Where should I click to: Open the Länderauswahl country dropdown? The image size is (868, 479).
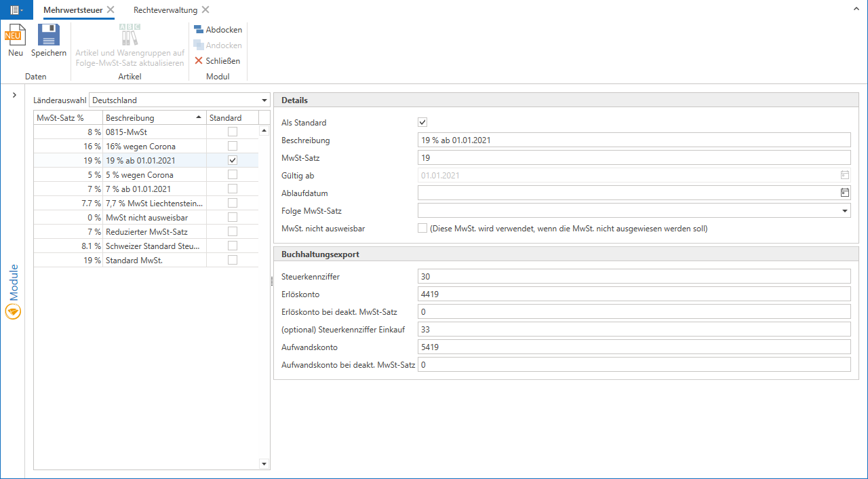tap(264, 100)
